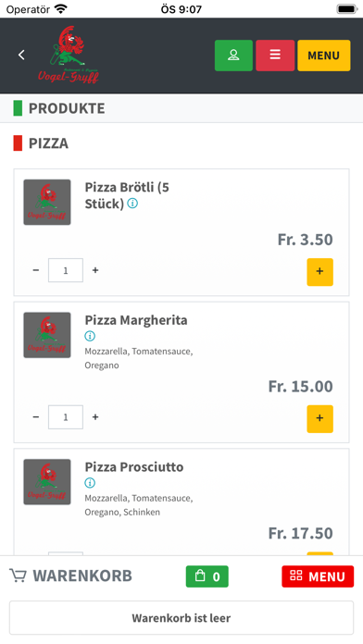
Task: Decrease quantity of Pizza Brötli
Action: coord(36,270)
